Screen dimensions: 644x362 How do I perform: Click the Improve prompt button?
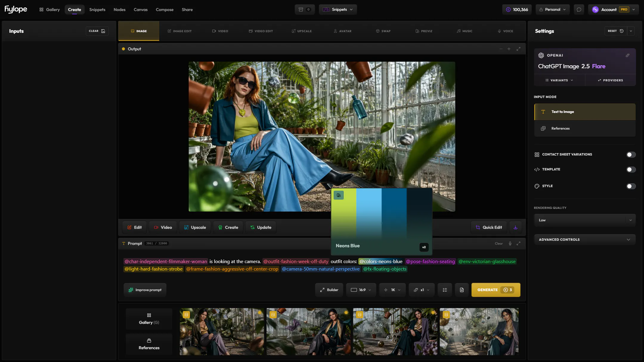click(x=145, y=290)
